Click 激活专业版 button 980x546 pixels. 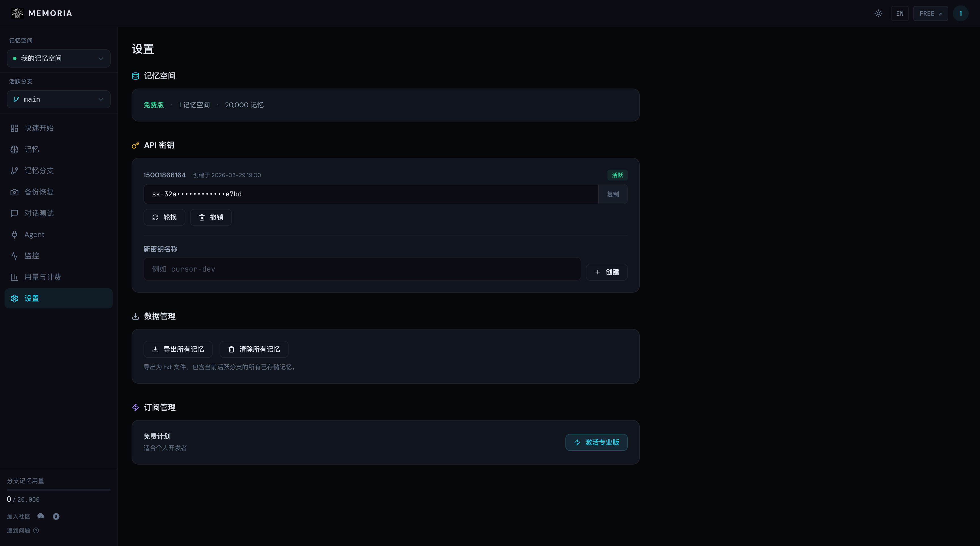(596, 442)
